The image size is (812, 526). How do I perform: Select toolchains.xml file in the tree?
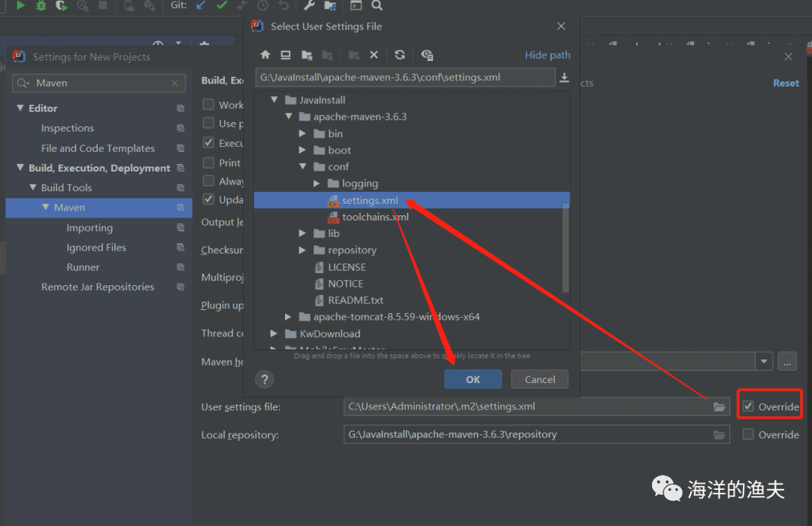coord(368,217)
